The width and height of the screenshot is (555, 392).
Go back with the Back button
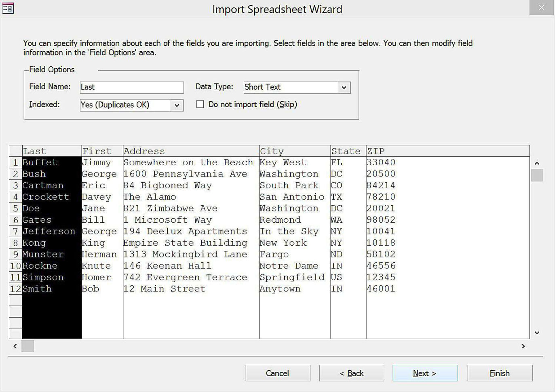pyautogui.click(x=351, y=373)
